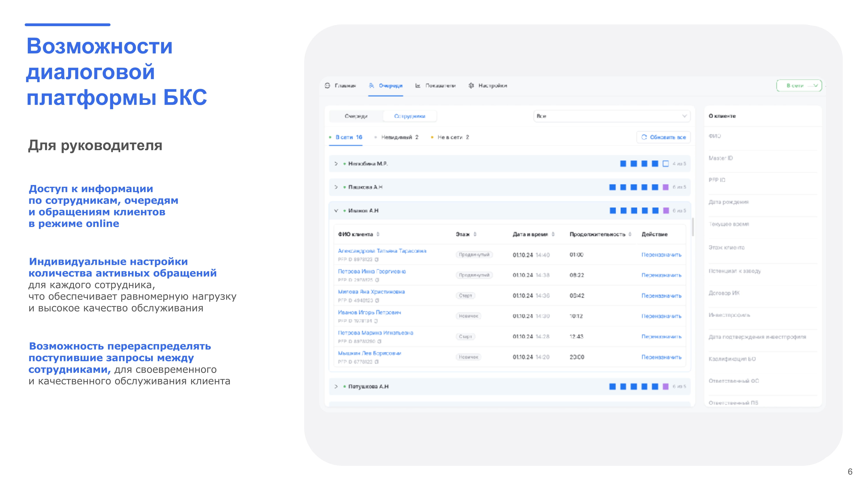Click the Показатели chart icon
This screenshot has width=868, height=488.
point(418,86)
